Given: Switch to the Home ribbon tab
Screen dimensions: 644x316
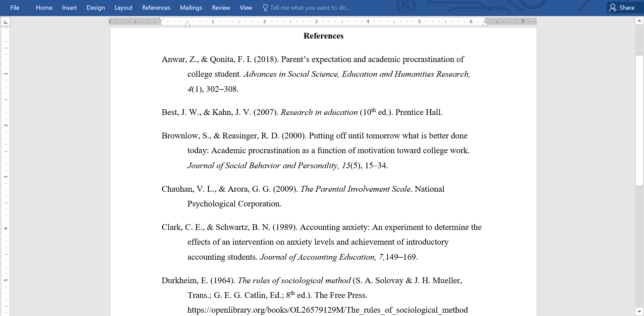Looking at the screenshot, I should [x=44, y=8].
